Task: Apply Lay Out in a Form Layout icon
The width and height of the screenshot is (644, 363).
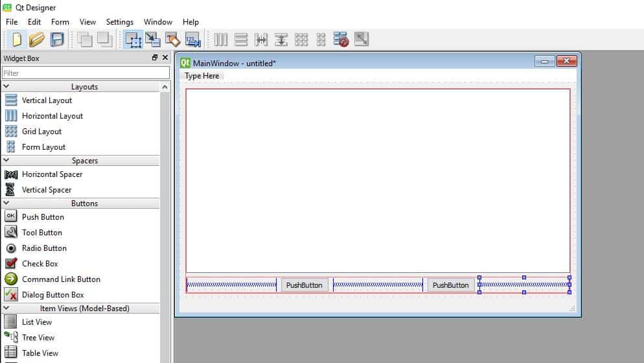Action: [x=321, y=40]
